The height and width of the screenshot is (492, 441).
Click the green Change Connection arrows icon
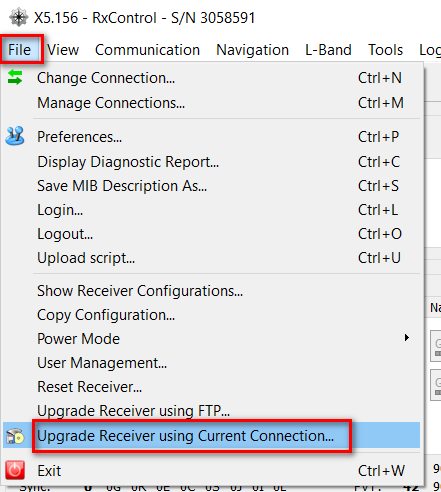coord(15,77)
